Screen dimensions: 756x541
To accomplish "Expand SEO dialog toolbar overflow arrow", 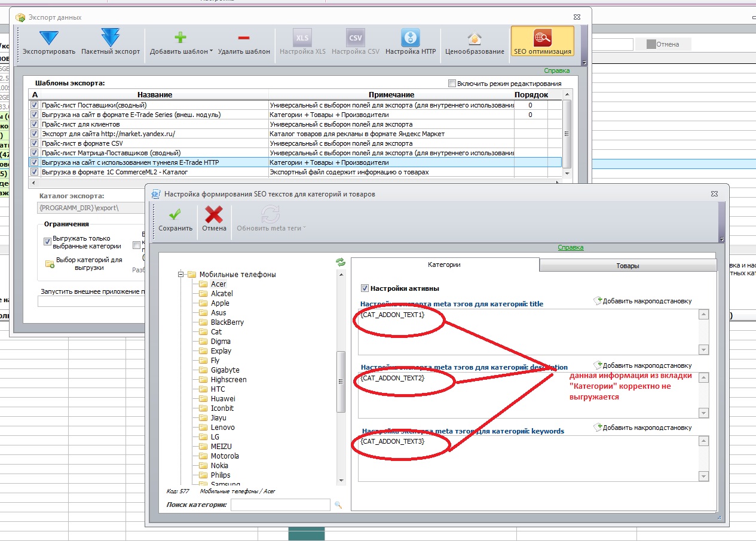I will pyautogui.click(x=722, y=239).
